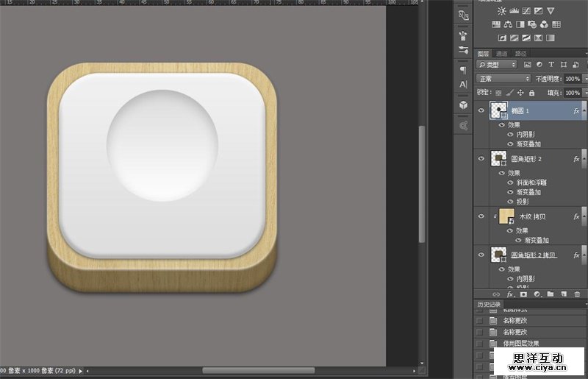
Task: Hide the 椭圆 1 layer
Action: pyautogui.click(x=482, y=110)
